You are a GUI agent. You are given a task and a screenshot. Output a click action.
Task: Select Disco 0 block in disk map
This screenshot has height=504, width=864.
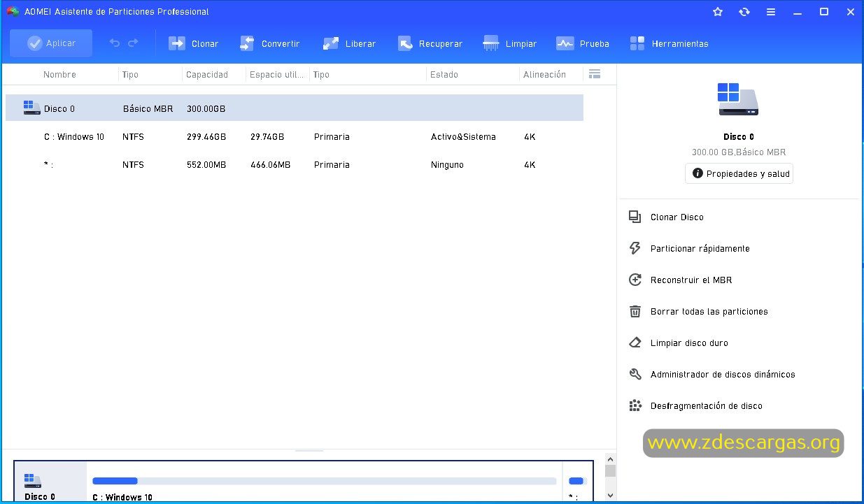tap(50, 482)
